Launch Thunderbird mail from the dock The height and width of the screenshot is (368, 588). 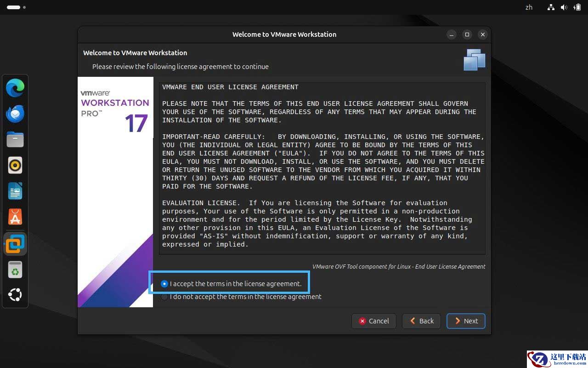(15, 114)
